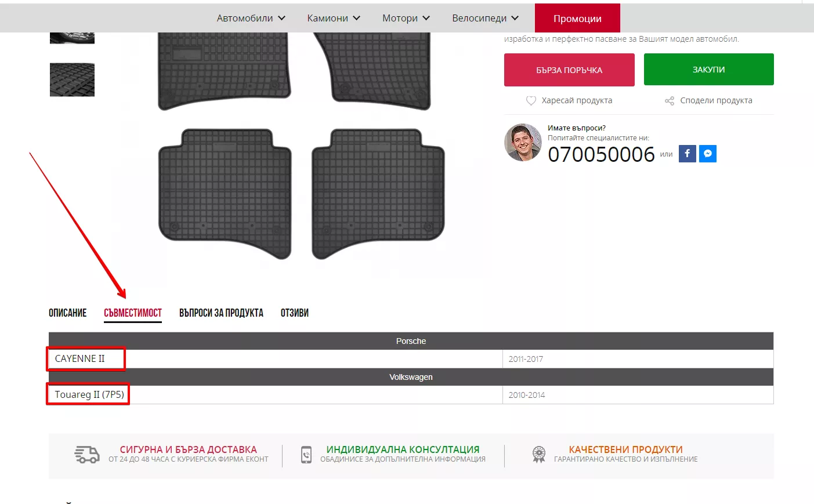The image size is (814, 504).
Task: Click the green ЗАКУПИ button
Action: click(x=709, y=70)
